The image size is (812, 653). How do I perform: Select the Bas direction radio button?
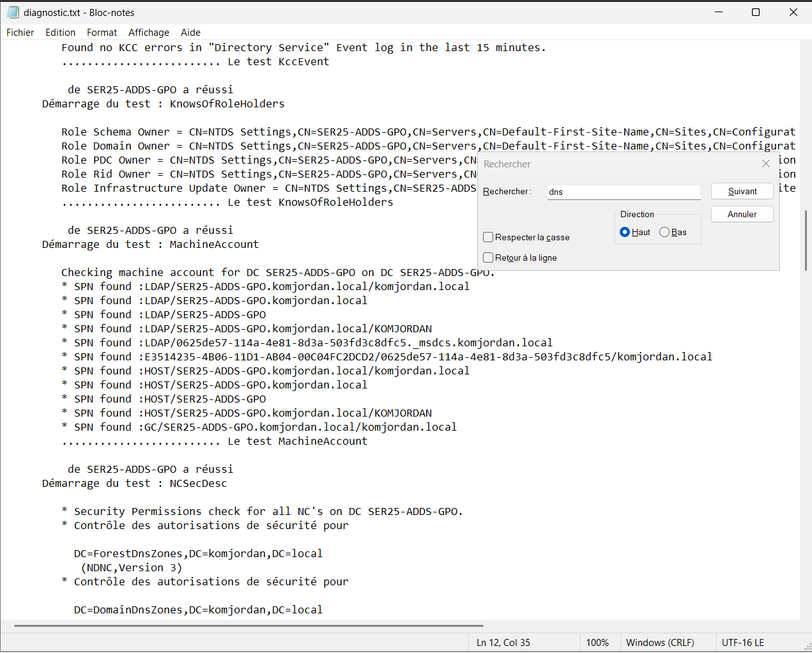[664, 232]
